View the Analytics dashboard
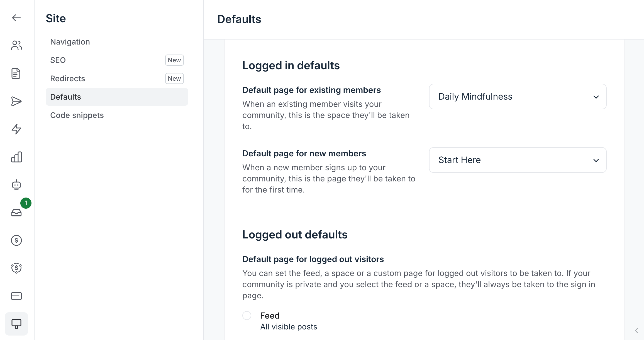644x340 pixels. [16, 157]
